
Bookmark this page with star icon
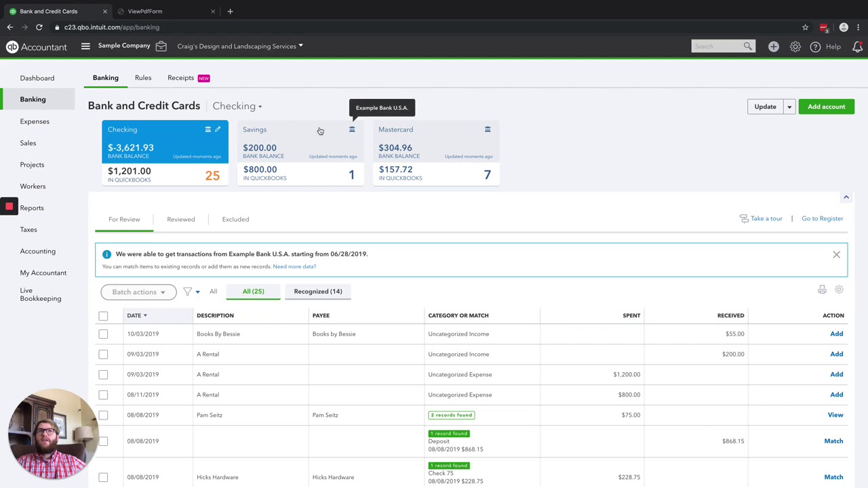click(x=805, y=27)
